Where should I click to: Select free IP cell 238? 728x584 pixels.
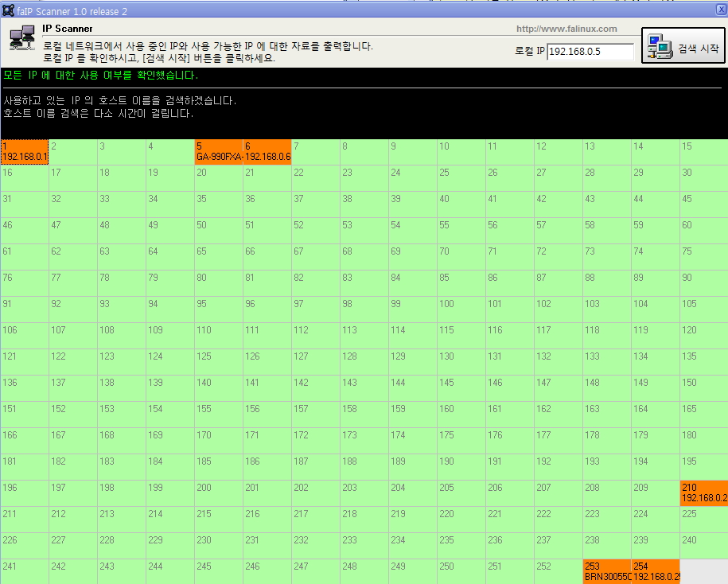(607, 546)
